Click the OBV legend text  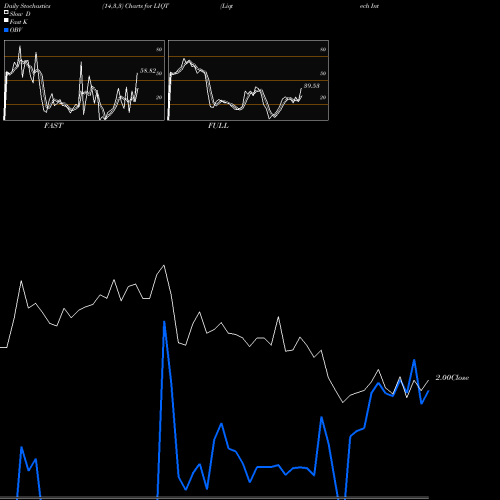(x=16, y=30)
